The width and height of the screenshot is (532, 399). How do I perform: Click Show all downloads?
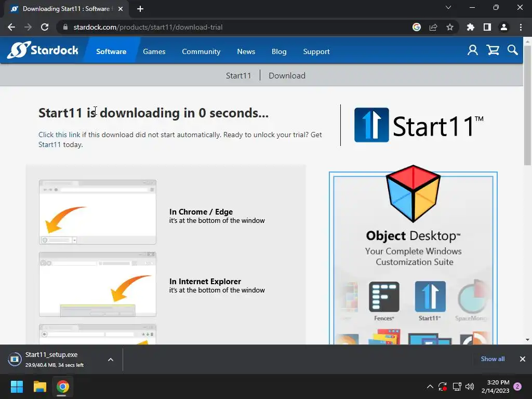[493, 359]
